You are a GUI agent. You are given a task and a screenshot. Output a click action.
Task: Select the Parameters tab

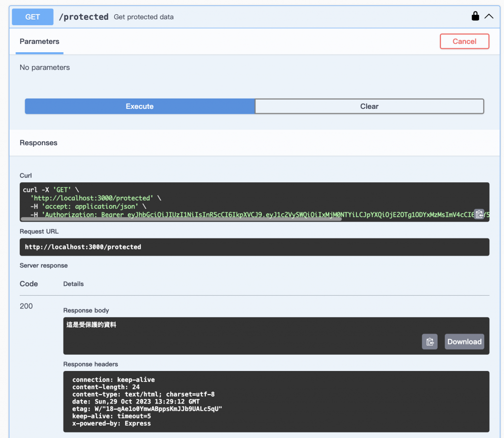(39, 41)
